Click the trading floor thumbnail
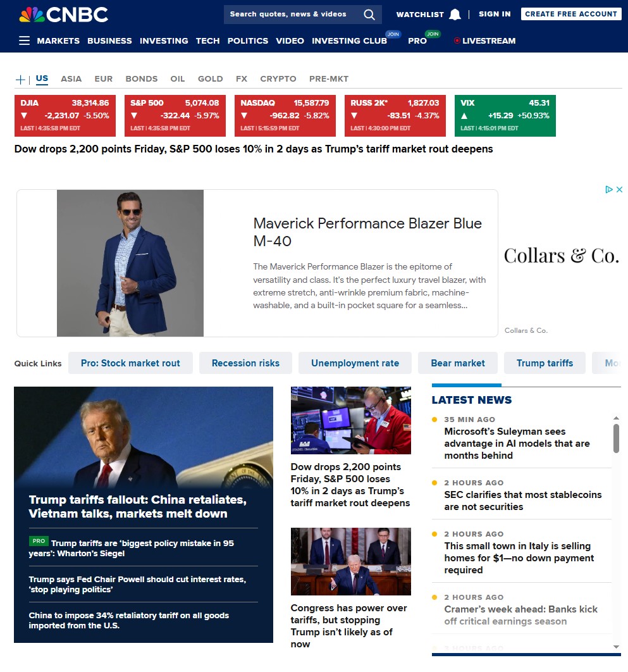628x672 pixels. (351, 420)
